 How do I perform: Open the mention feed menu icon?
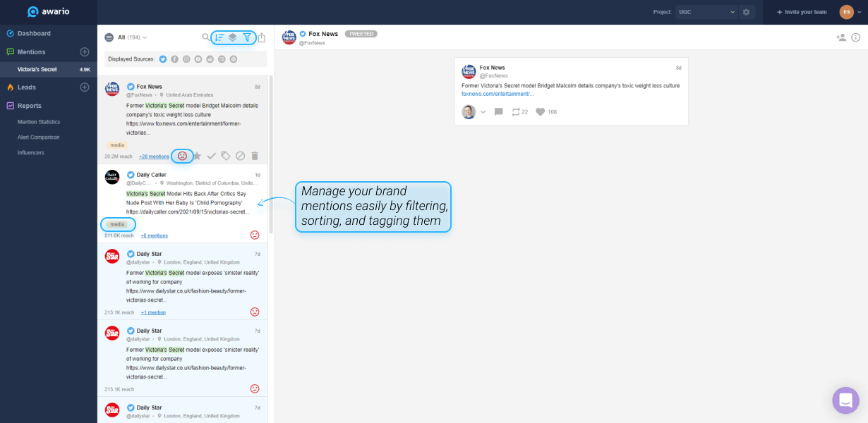coord(109,37)
